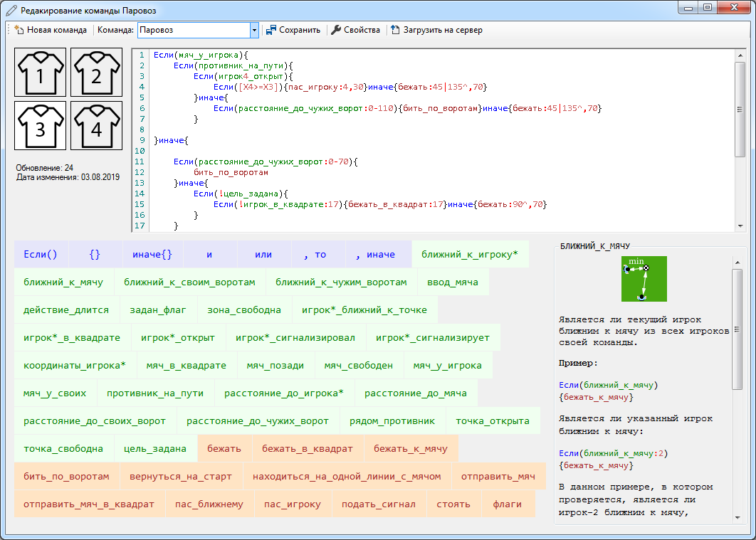Select the пас_игроку action block
The height and width of the screenshot is (540, 756).
pos(293,504)
